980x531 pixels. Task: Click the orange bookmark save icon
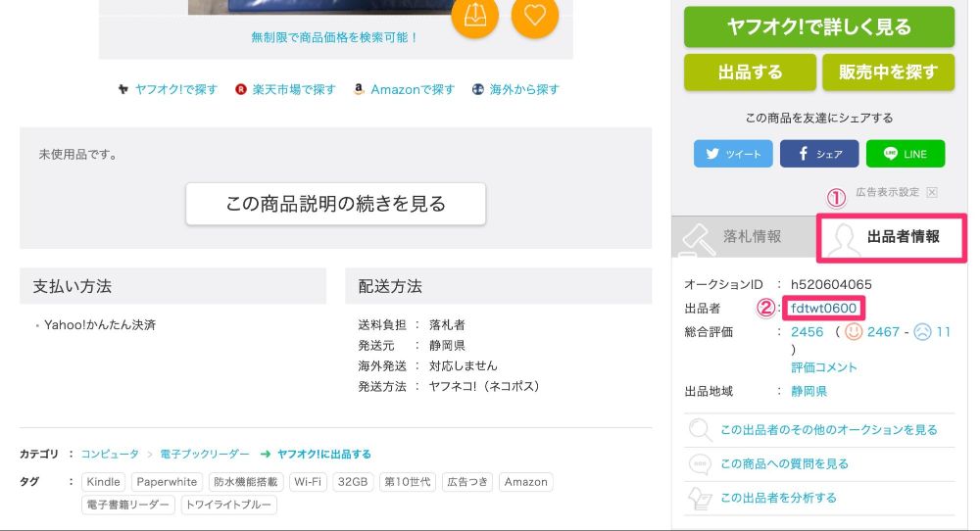point(475,15)
